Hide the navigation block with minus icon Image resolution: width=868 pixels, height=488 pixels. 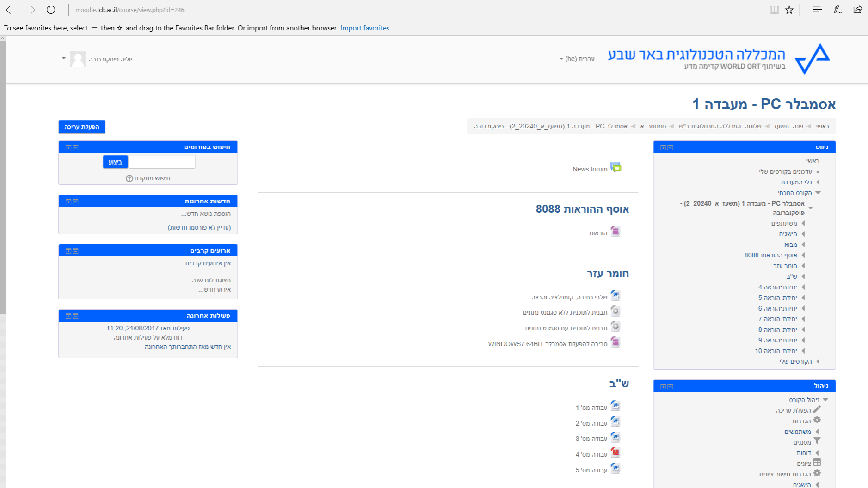point(670,147)
